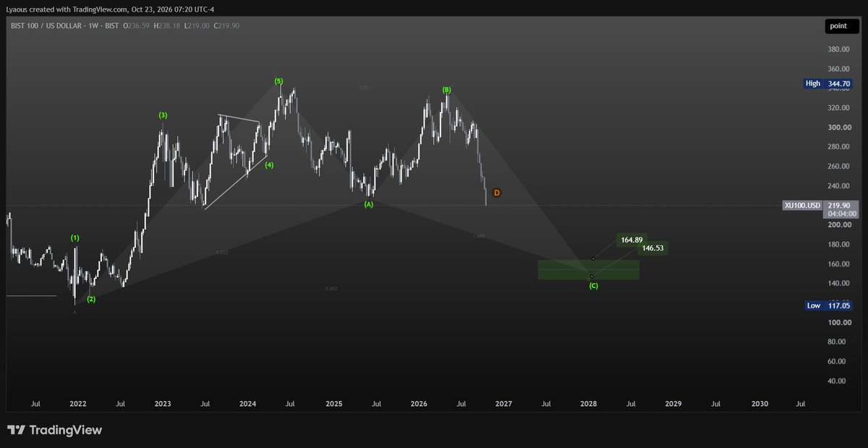Image resolution: width=868 pixels, height=448 pixels.
Task: Click the 2029 time axis label
Action: point(673,404)
